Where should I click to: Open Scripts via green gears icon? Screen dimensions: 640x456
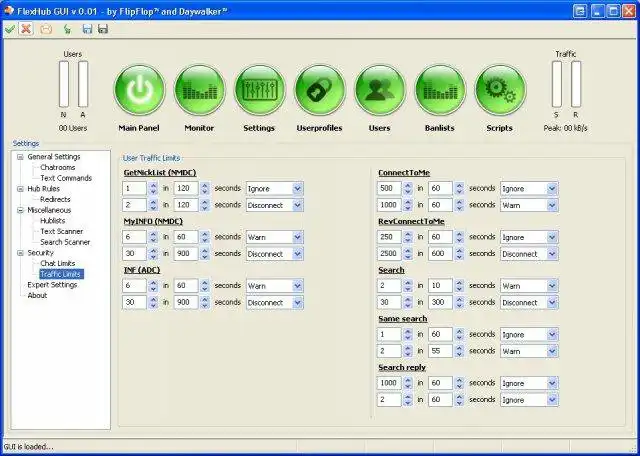pos(500,90)
